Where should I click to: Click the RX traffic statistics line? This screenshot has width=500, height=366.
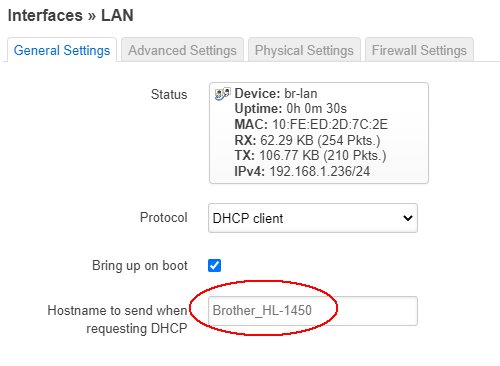[x=307, y=140]
